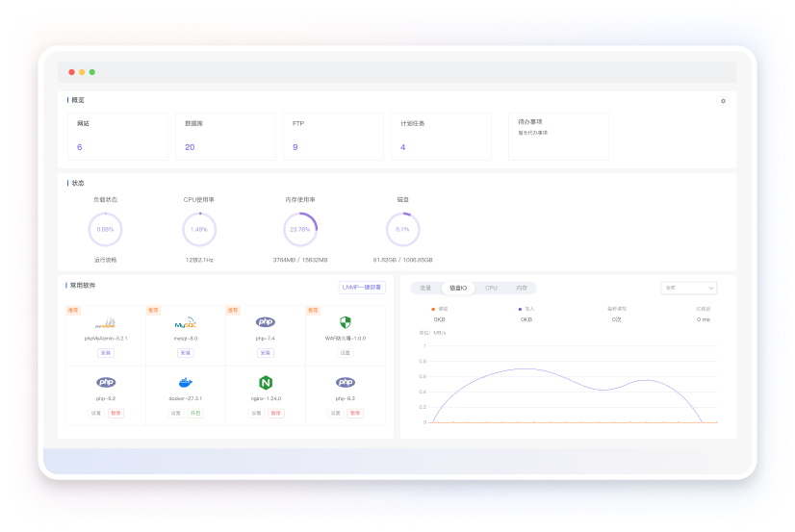The width and height of the screenshot is (795, 532).
Task: Click the overview settings gear icon
Action: point(723,101)
